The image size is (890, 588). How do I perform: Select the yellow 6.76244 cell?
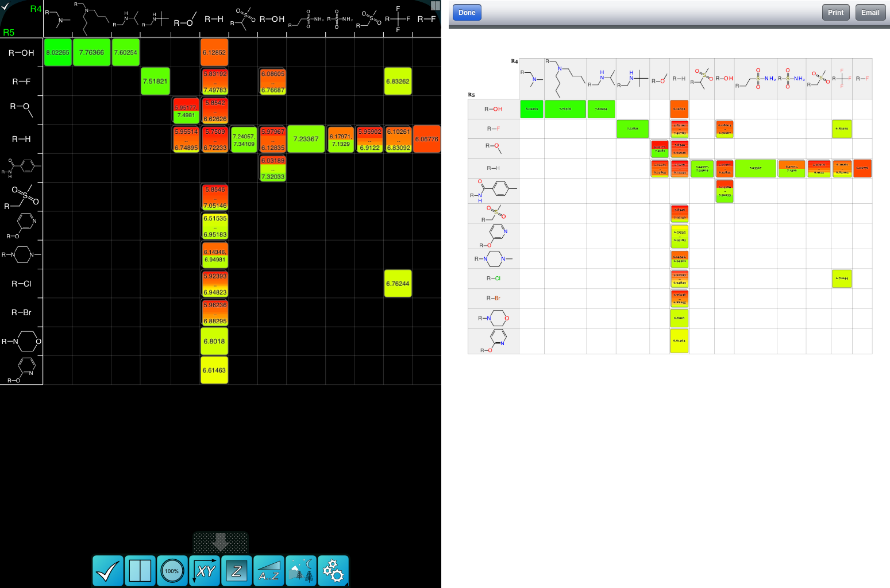click(x=398, y=284)
